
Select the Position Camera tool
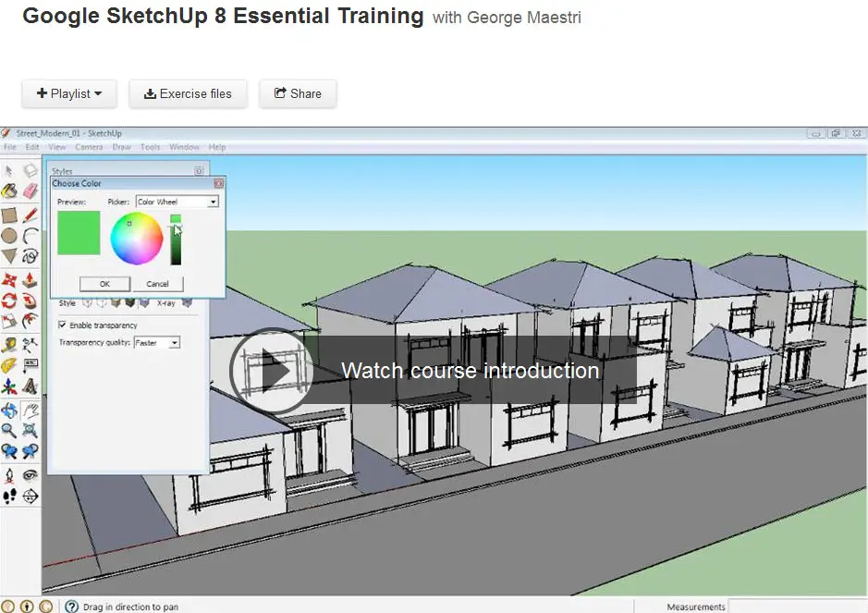click(x=9, y=475)
